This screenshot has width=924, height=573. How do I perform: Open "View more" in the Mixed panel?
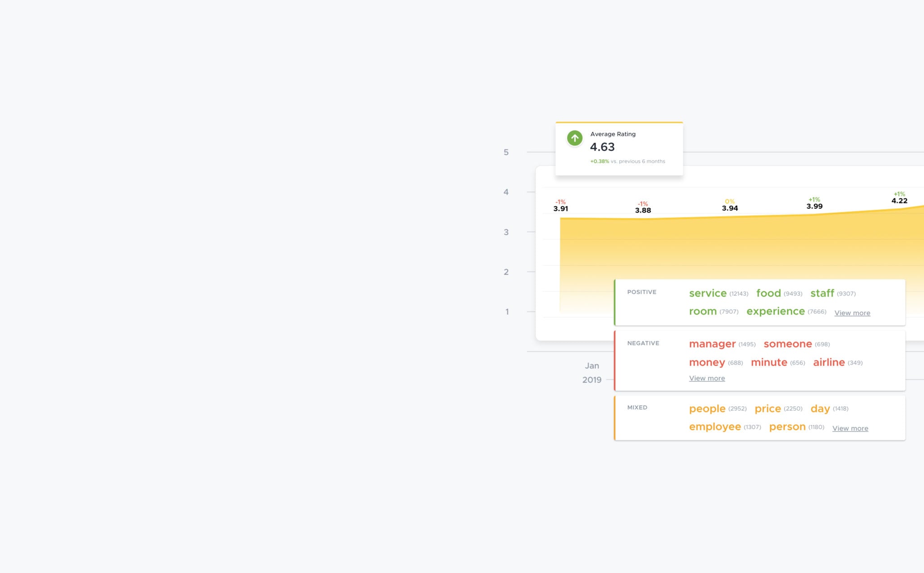pyautogui.click(x=850, y=428)
